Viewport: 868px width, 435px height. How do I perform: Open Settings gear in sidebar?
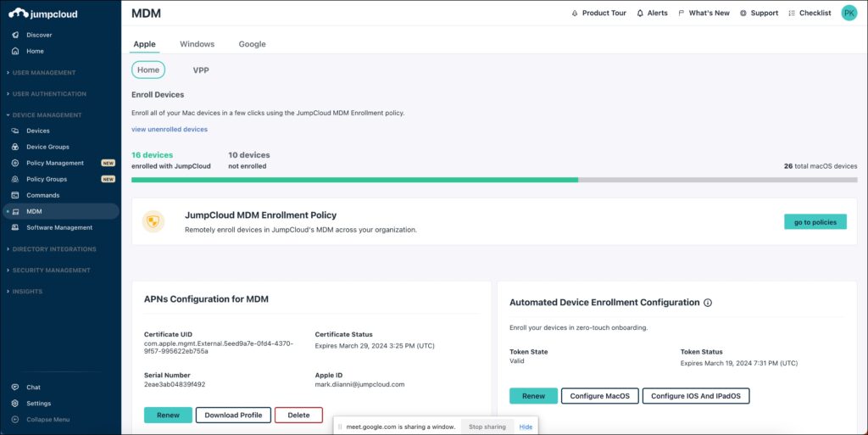point(15,404)
